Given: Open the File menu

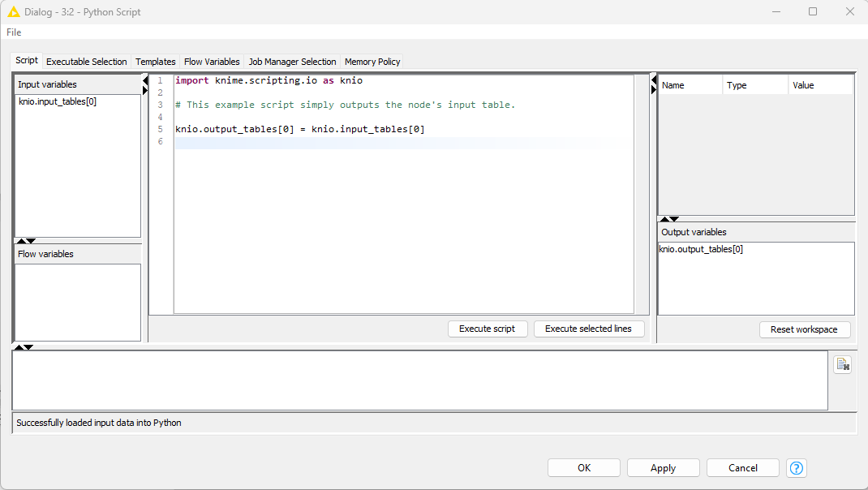Looking at the screenshot, I should [x=14, y=32].
